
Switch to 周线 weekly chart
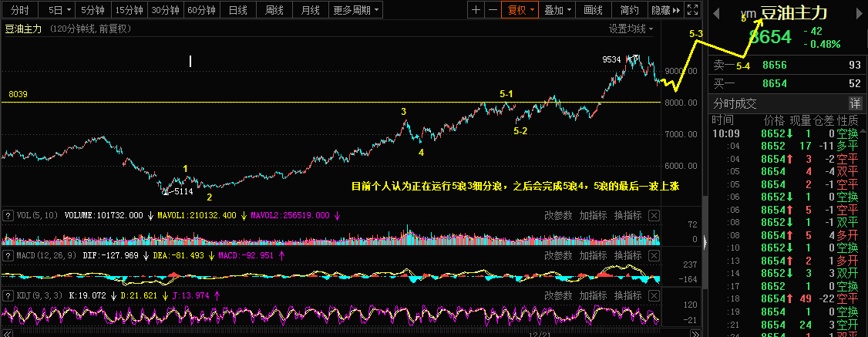(274, 10)
